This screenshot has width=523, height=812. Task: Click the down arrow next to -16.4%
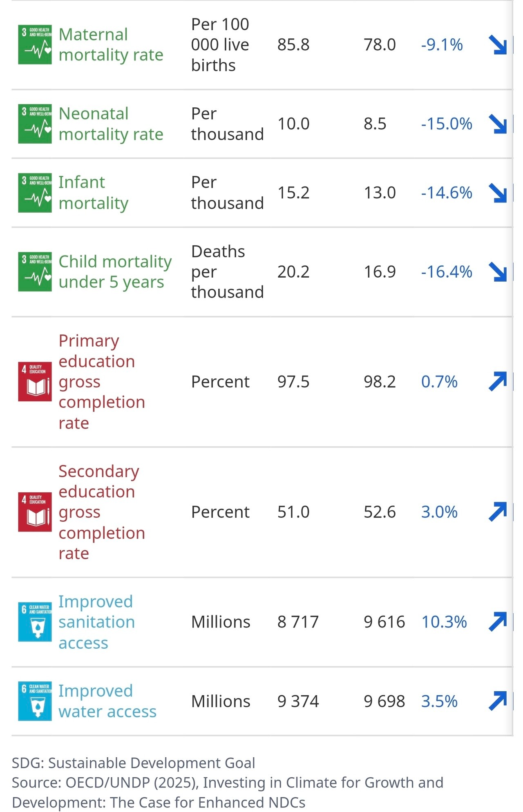[497, 271]
